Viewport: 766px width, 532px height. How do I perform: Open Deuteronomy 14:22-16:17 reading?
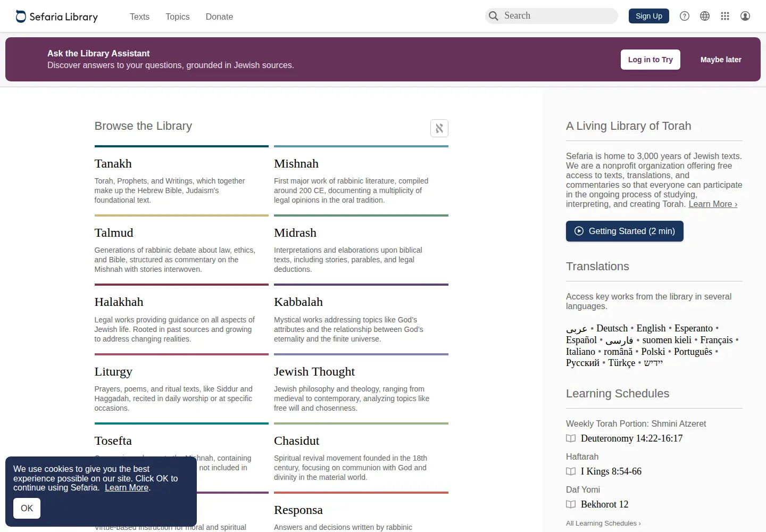point(632,438)
